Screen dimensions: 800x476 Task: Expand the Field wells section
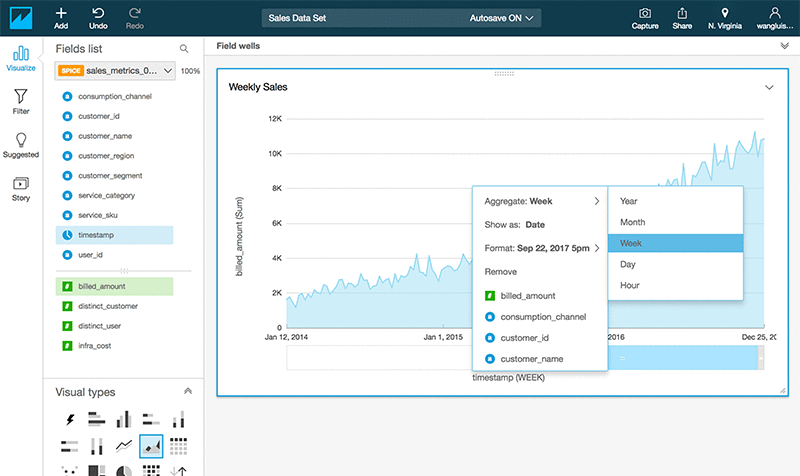point(784,46)
